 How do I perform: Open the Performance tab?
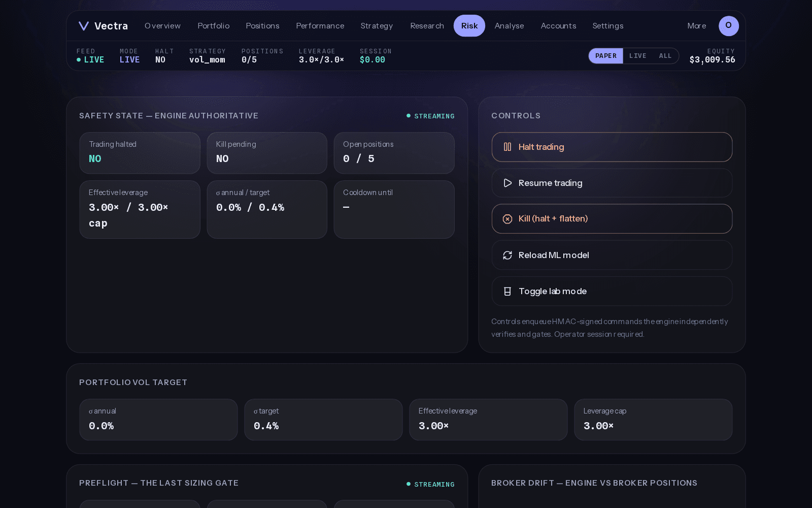320,26
